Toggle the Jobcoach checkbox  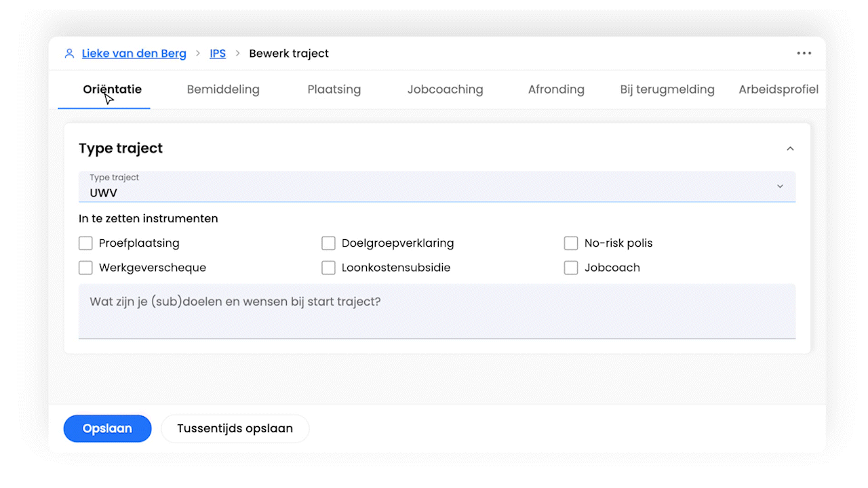571,268
